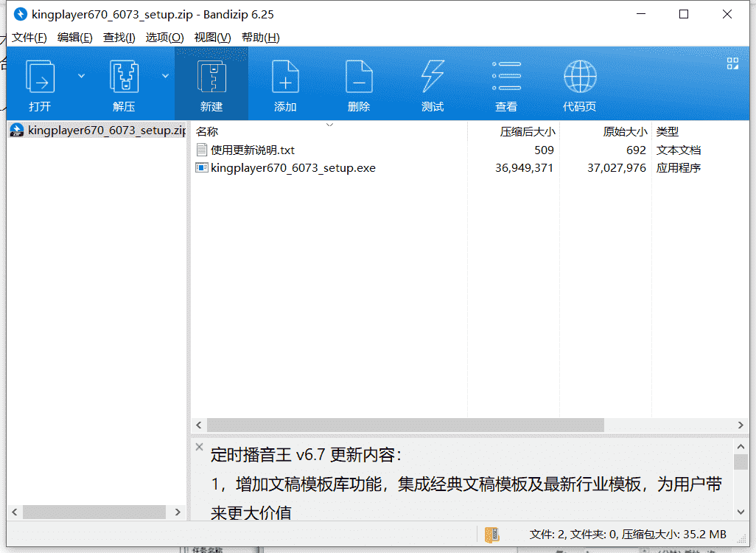Open the 文件(F) menu
This screenshot has height=553, width=756.
coord(29,37)
